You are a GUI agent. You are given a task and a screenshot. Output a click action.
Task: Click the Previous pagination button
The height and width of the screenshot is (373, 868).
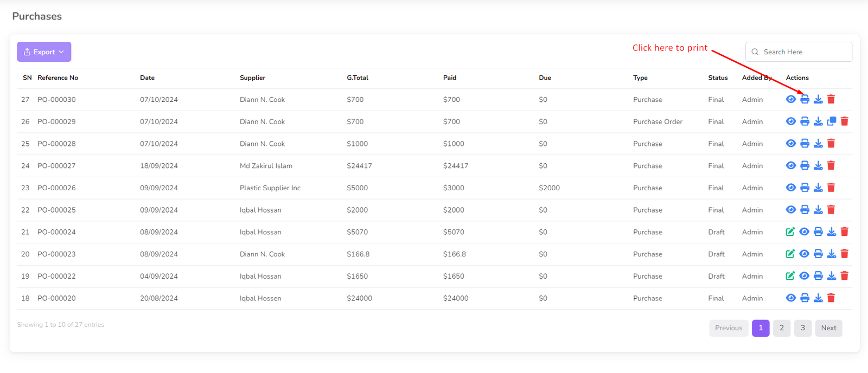pos(728,328)
